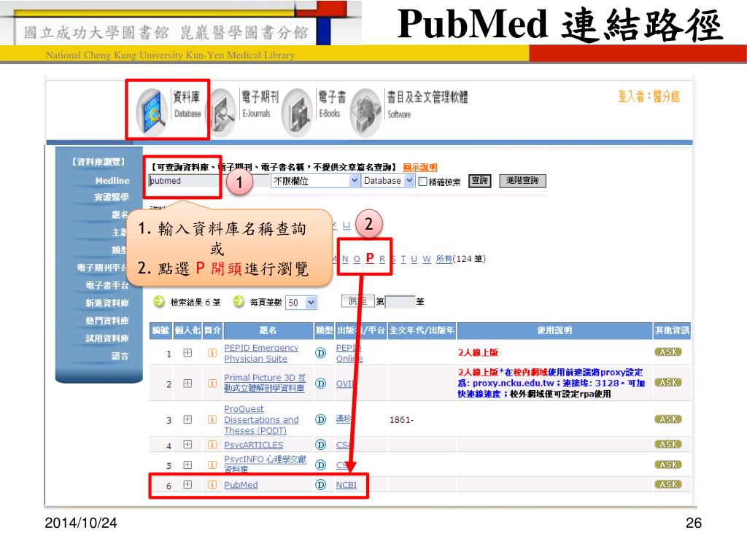Image resolution: width=747 pixels, height=560 pixels.
Task: Toggle the 精確檢索 checkbox
Action: tap(422, 182)
